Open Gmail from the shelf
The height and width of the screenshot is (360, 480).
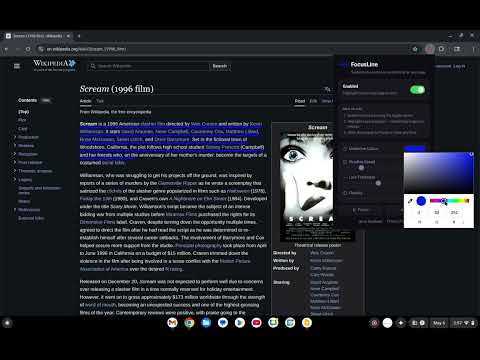tap(172, 323)
